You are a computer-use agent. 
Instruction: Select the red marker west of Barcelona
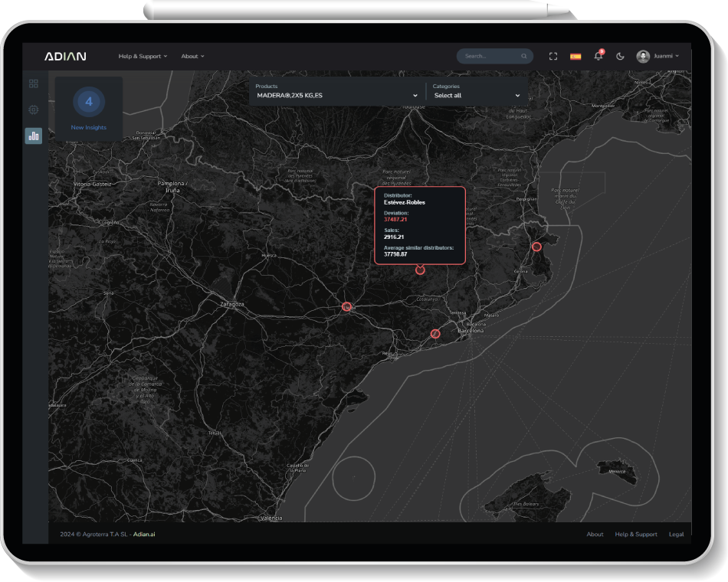(x=435, y=334)
